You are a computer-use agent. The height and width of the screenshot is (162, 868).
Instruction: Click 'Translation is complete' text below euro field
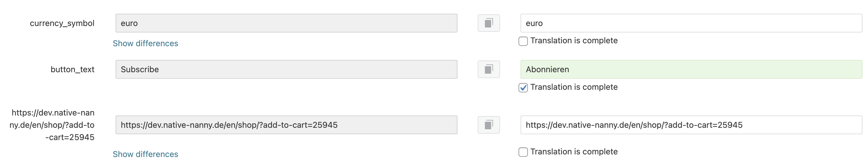574,41
